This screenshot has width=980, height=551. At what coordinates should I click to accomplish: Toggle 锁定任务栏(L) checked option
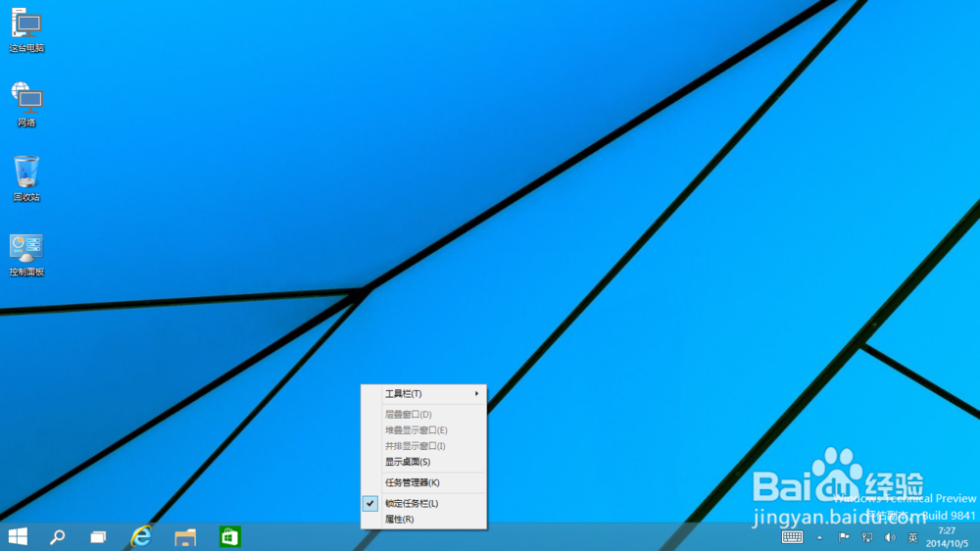(x=423, y=503)
